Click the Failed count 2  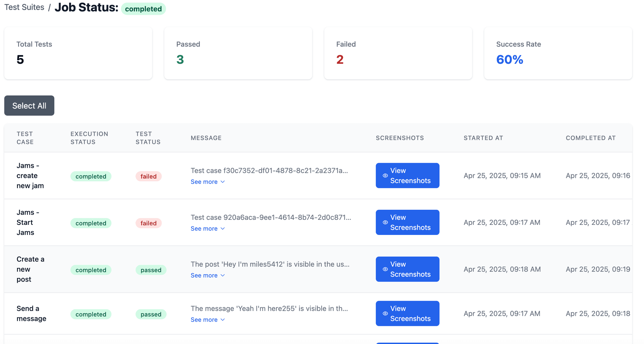click(340, 59)
